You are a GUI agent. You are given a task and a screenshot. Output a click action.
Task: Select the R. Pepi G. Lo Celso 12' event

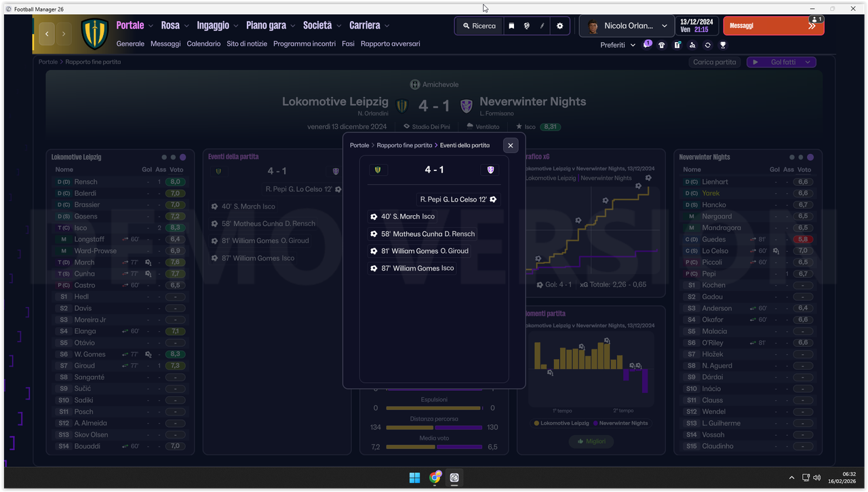(x=458, y=200)
